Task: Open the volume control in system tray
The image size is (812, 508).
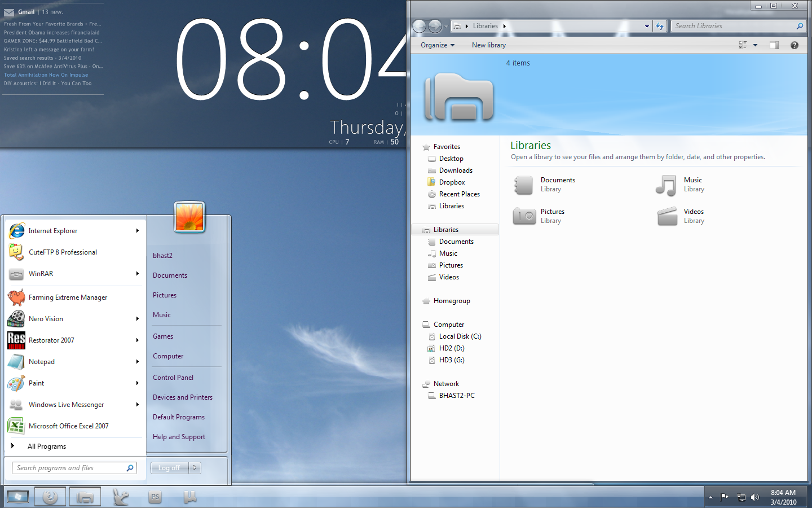Action: [755, 497]
